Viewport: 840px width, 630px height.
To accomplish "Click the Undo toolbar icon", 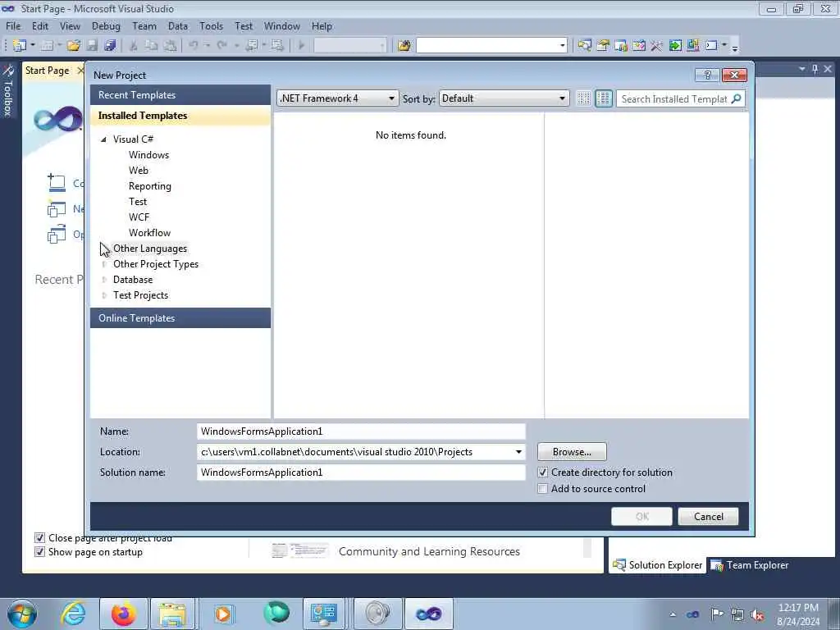I will point(194,46).
